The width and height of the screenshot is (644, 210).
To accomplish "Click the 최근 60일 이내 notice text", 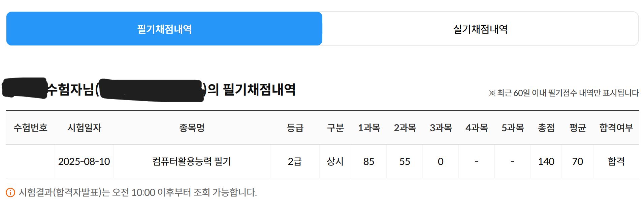I will [x=564, y=93].
